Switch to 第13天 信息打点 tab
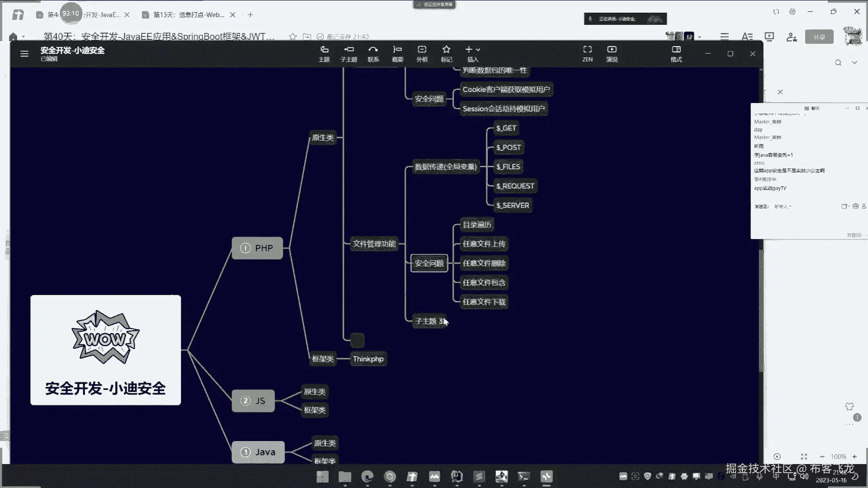Viewport: 868px width, 488px height. pos(189,15)
